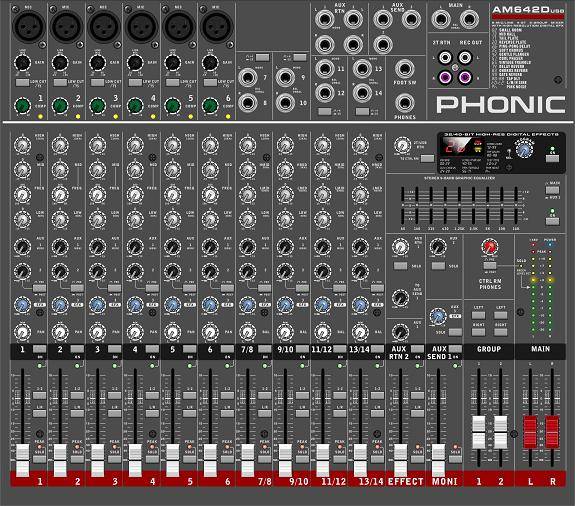Switch the equalizer MAIN/AUX 1 button
This screenshot has width=575, height=506.
pyautogui.click(x=552, y=190)
